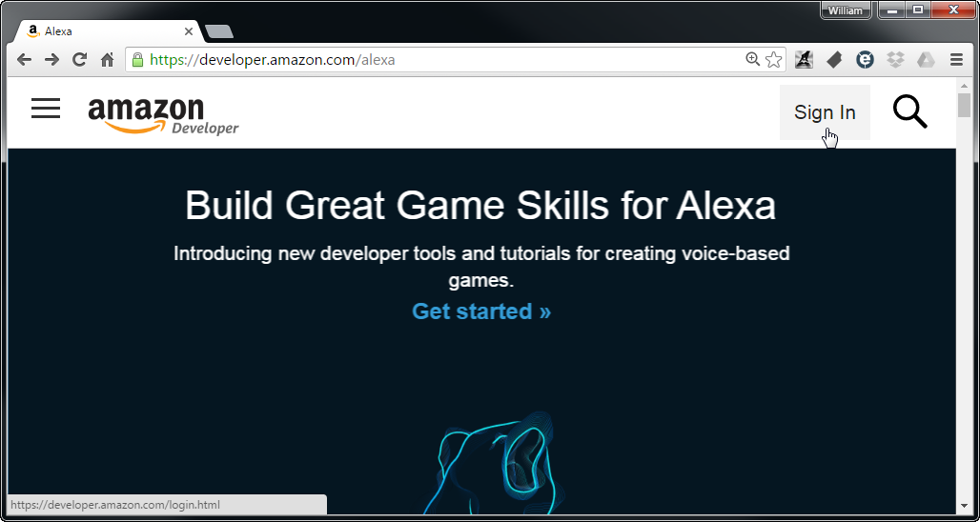Close the Alexa tab
This screenshot has width=980, height=522.
click(x=188, y=31)
